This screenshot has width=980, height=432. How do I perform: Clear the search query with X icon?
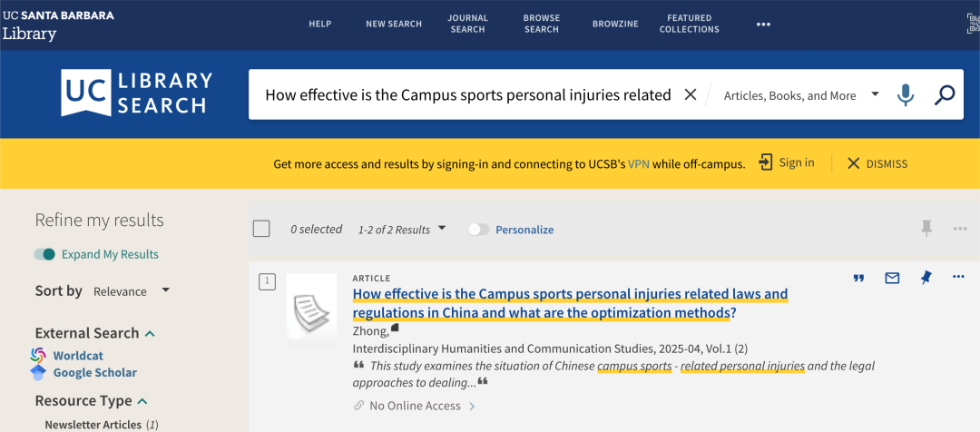[x=690, y=94]
